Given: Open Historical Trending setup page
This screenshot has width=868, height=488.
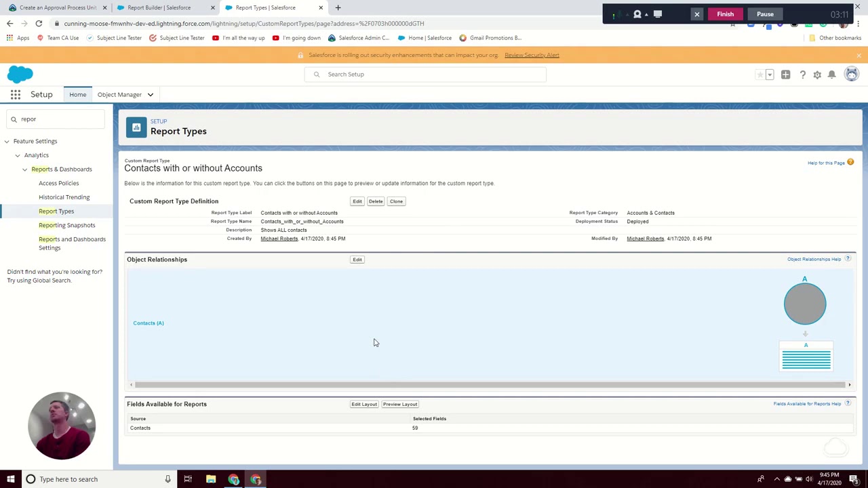Looking at the screenshot, I should tap(64, 197).
